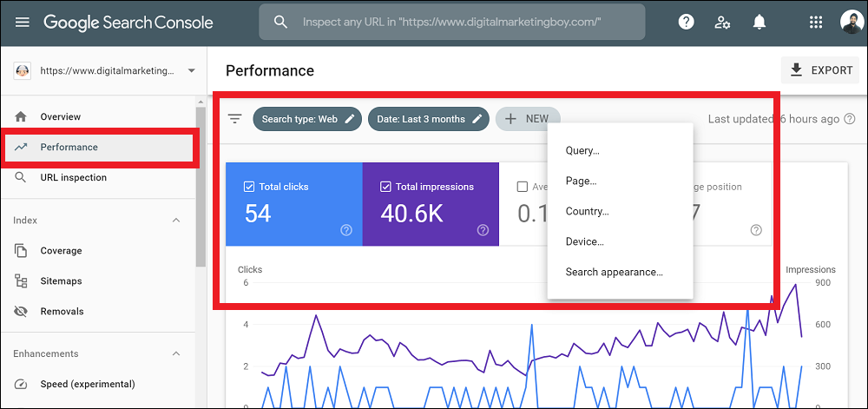Open the Google apps grid
868x409 pixels.
point(816,22)
